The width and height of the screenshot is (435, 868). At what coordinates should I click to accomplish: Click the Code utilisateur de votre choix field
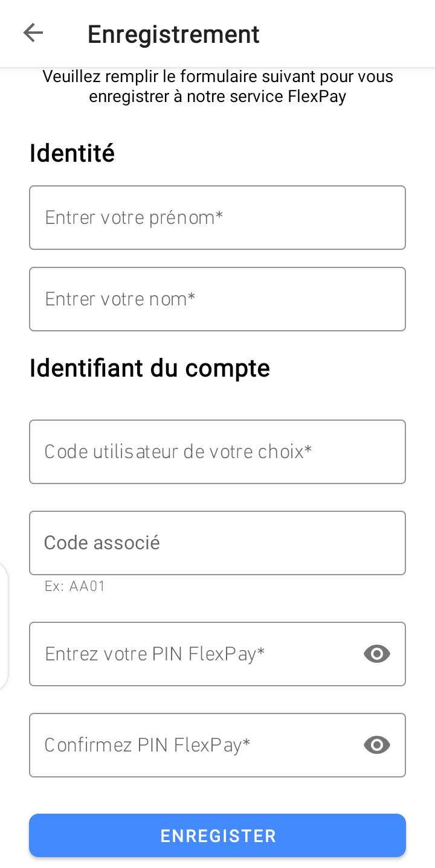click(x=217, y=452)
